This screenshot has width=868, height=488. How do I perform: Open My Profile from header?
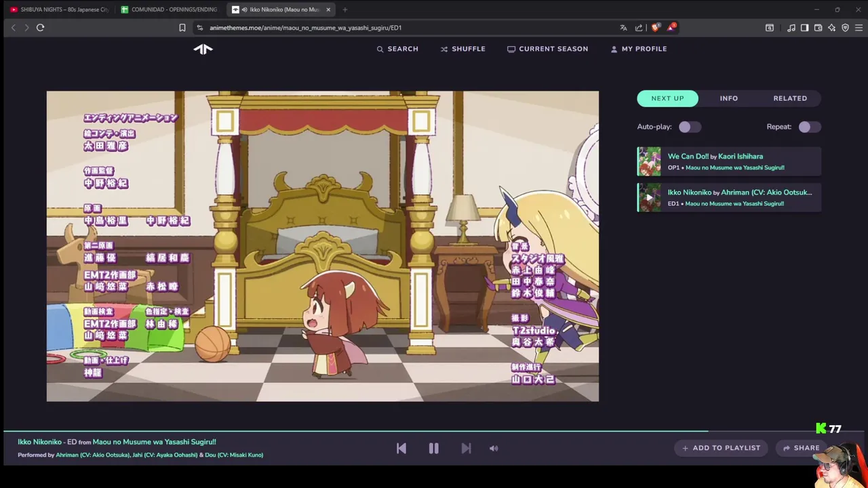click(x=638, y=49)
